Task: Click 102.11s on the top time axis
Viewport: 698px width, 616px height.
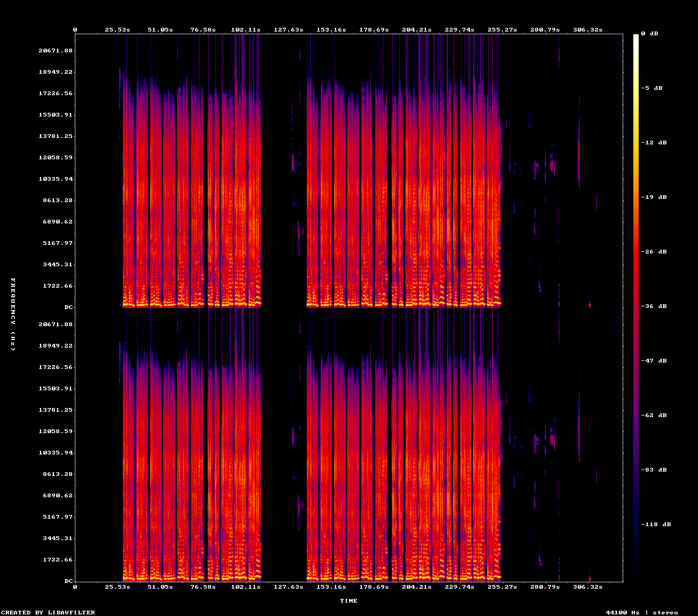Action: [246, 30]
